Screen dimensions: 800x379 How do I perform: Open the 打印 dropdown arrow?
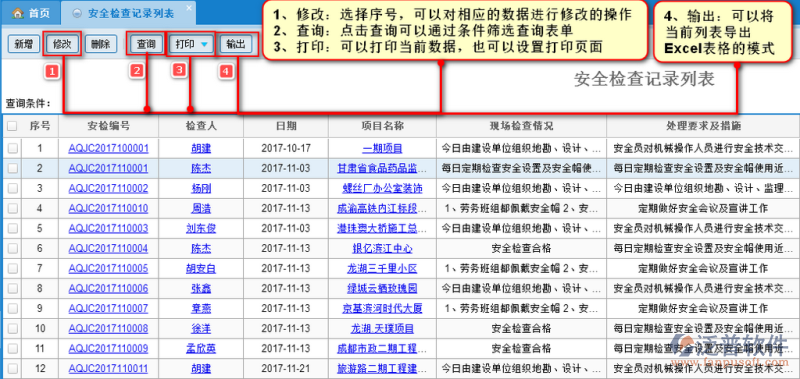(x=204, y=45)
